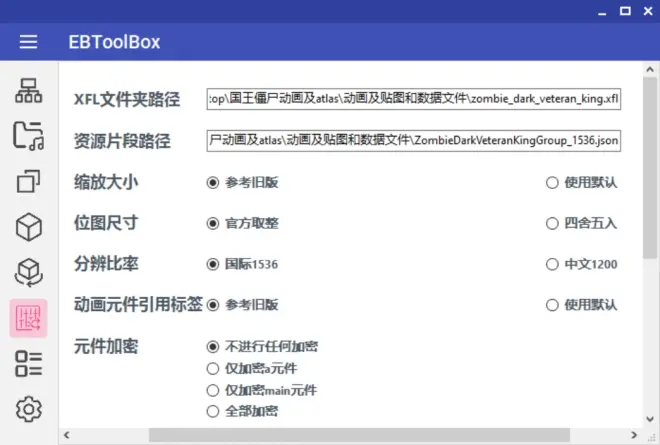Open the checklist sidebar page
The image size is (660, 445).
tap(29, 364)
